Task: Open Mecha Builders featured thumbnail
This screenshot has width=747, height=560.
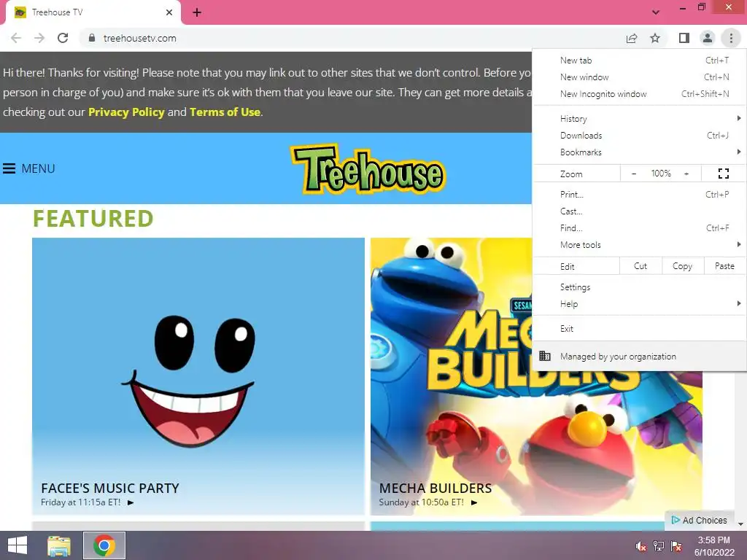Action: 536,376
